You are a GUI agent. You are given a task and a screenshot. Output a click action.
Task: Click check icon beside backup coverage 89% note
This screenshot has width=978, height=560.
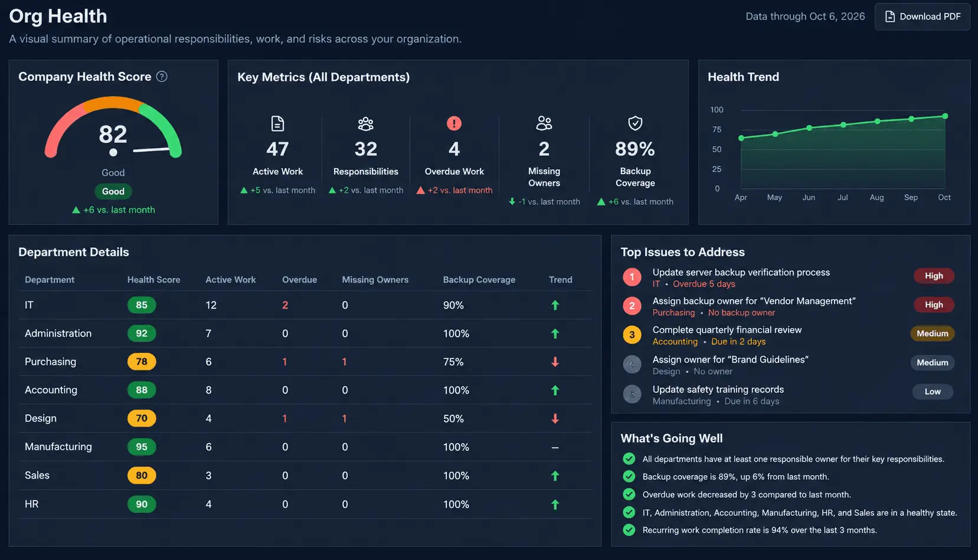[x=629, y=476]
